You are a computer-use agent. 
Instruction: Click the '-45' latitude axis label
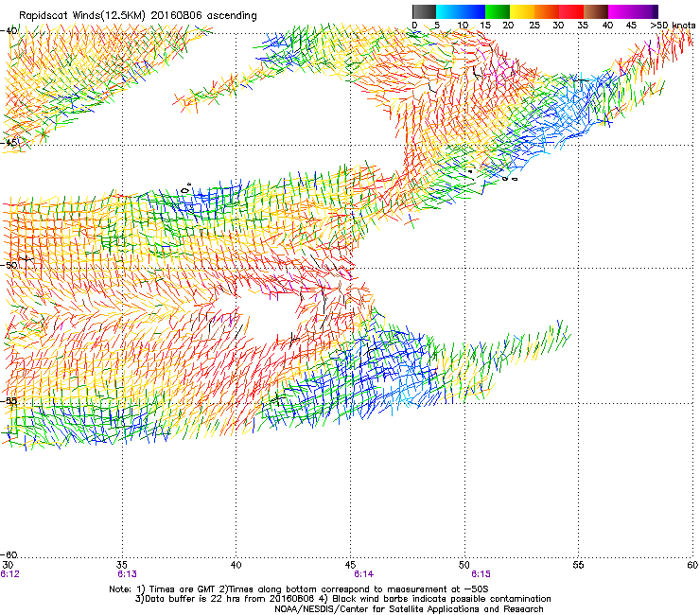[x=9, y=143]
